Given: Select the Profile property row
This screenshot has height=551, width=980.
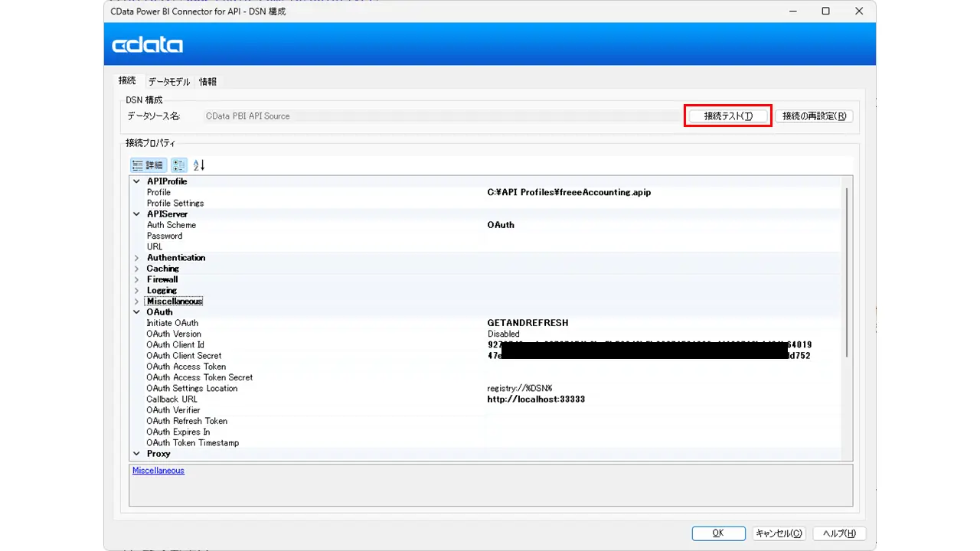Looking at the screenshot, I should pos(486,193).
